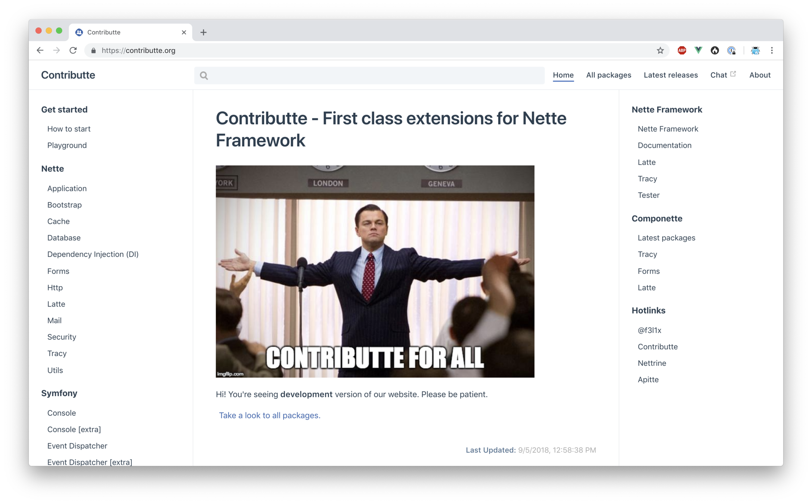Image resolution: width=812 pixels, height=504 pixels.
Task: Bookmark page with star icon
Action: tap(660, 50)
